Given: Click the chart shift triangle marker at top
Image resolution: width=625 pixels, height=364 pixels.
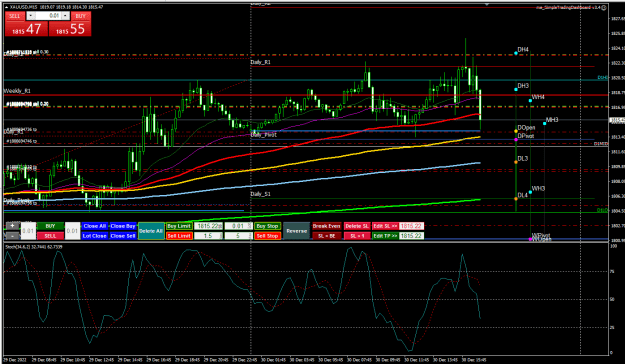Looking at the screenshot, I should click(x=487, y=4).
